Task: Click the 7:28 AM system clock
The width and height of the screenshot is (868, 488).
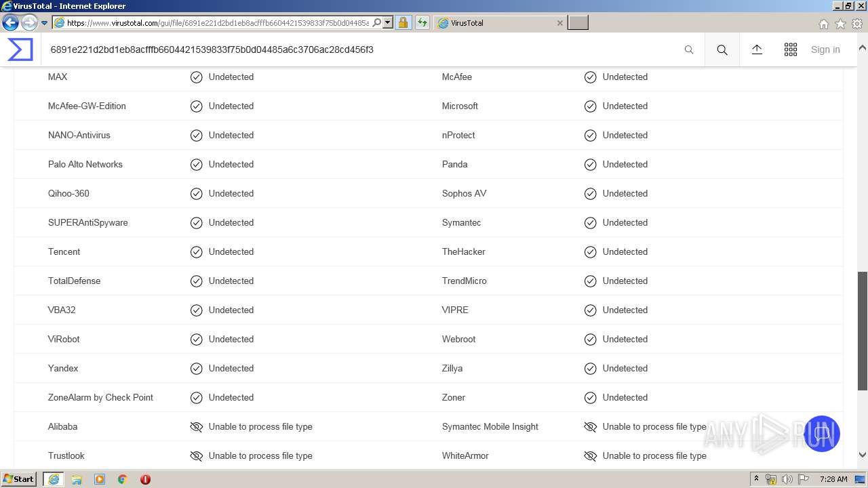Action: 833,479
